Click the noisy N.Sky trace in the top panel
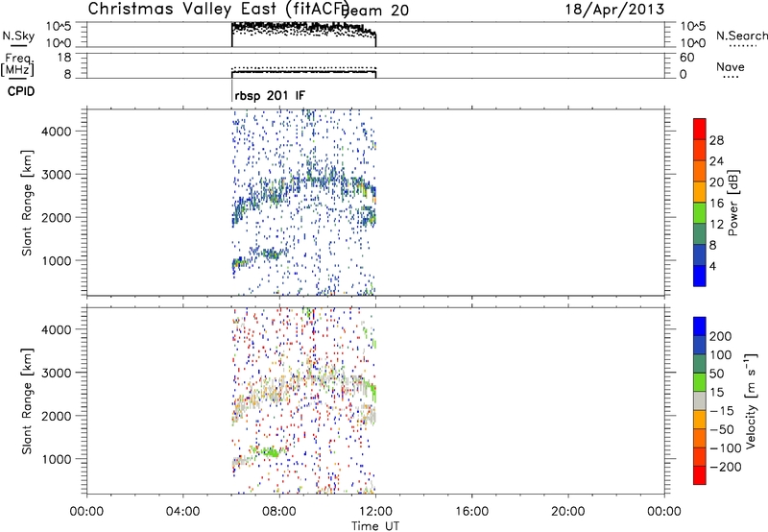Image resolution: width=768 pixels, height=532 pixels. (x=303, y=29)
